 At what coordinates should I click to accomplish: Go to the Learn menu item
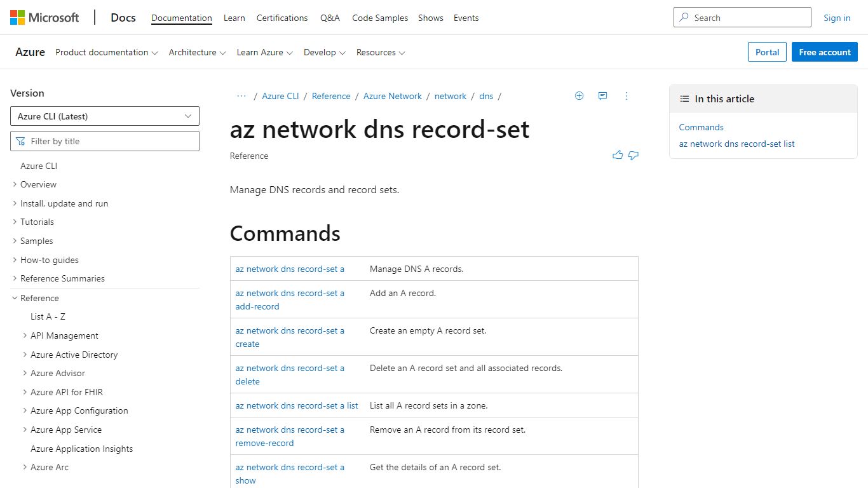pos(234,18)
